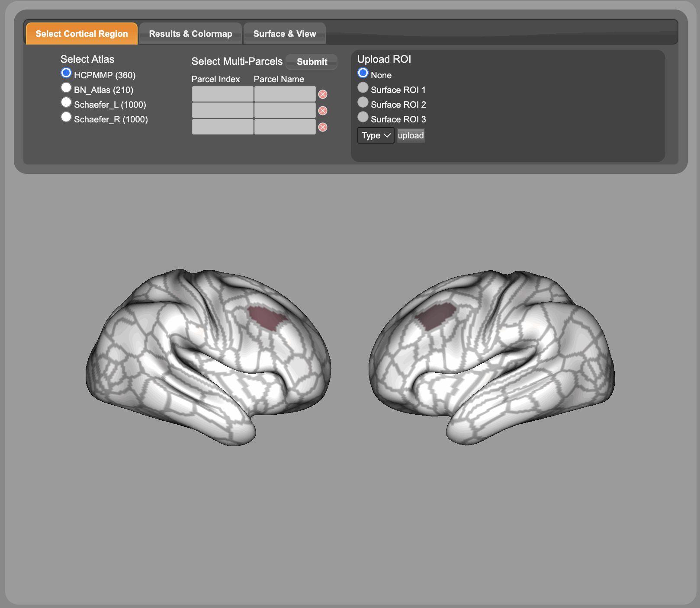The width and height of the screenshot is (700, 608).
Task: Select the BN_Atlas (210) atlas
Action: pos(66,88)
